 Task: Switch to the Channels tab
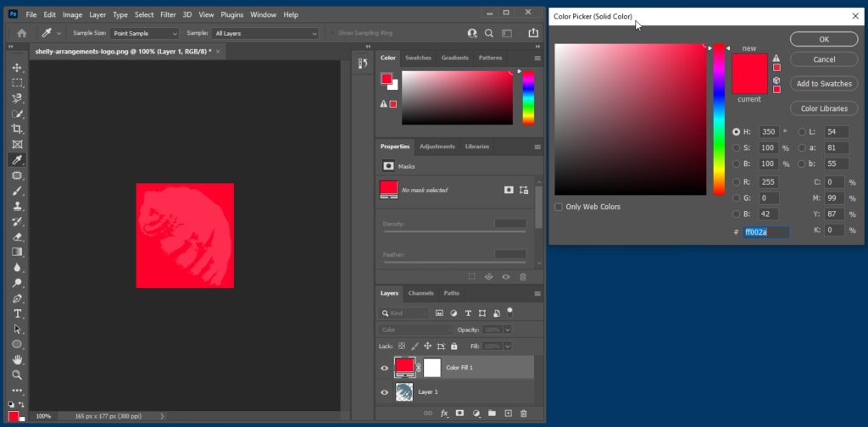point(420,293)
